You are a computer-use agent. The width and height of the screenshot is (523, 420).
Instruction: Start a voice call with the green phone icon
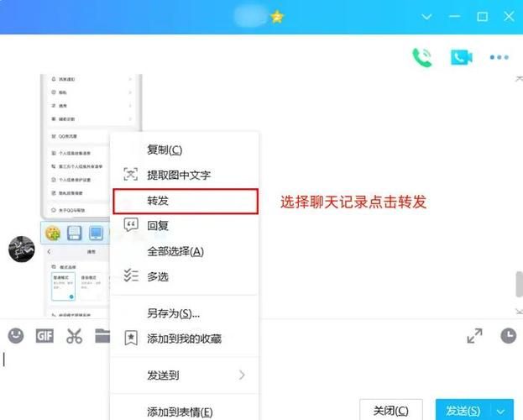coord(422,57)
